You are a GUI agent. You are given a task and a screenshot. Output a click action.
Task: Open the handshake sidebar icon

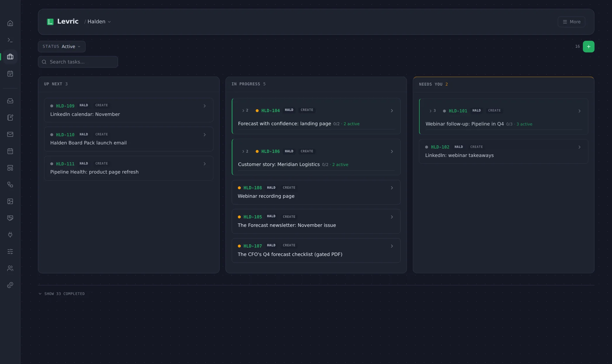coord(10,218)
